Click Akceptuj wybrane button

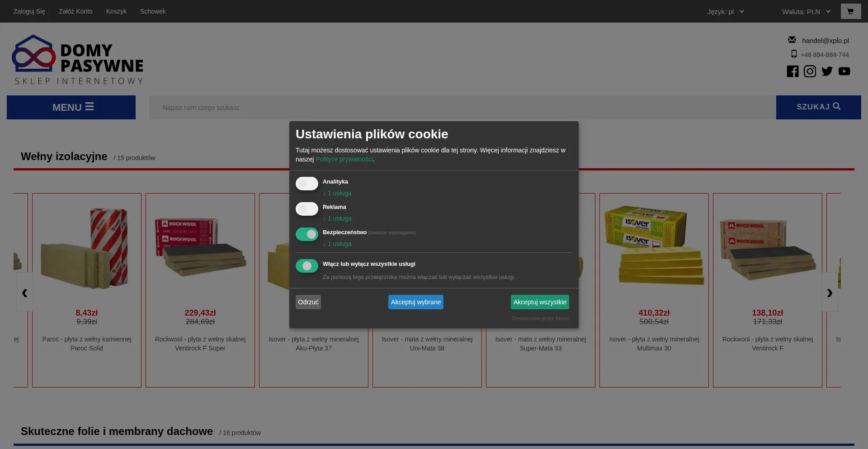click(x=416, y=302)
